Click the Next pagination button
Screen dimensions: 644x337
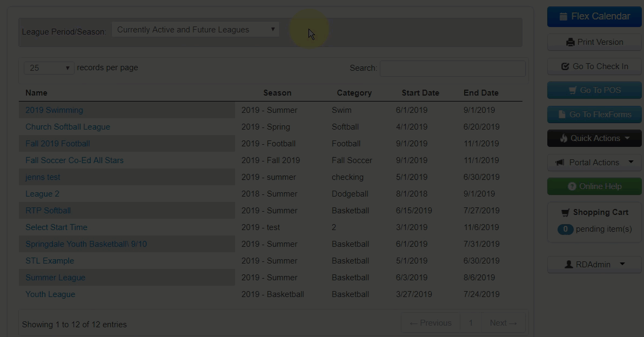pos(503,323)
